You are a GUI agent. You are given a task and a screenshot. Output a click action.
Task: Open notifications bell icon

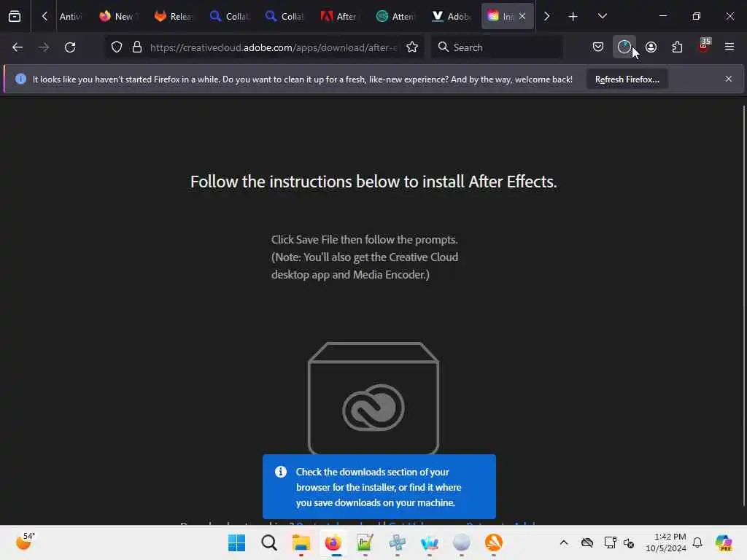click(697, 542)
